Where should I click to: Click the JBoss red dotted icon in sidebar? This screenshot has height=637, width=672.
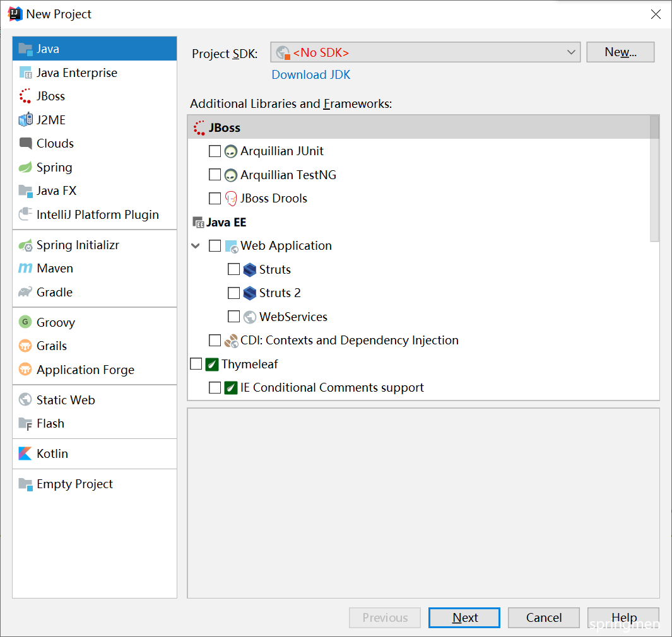click(25, 96)
